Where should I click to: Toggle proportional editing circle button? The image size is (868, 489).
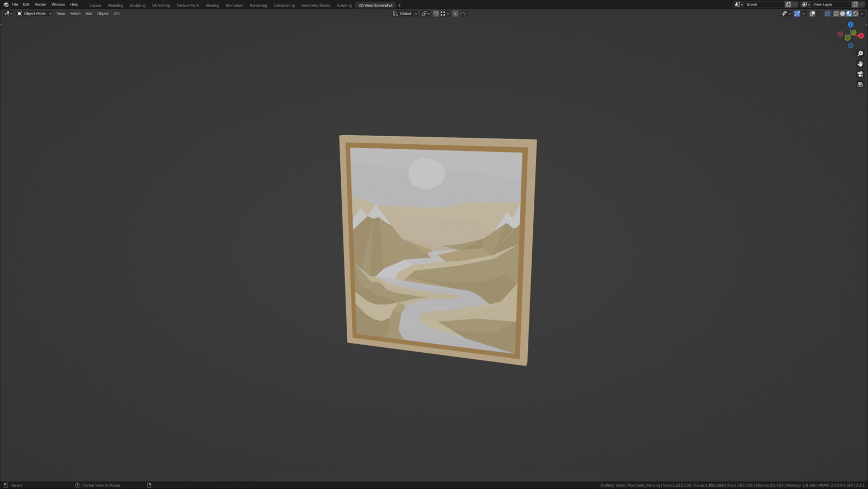click(x=455, y=14)
